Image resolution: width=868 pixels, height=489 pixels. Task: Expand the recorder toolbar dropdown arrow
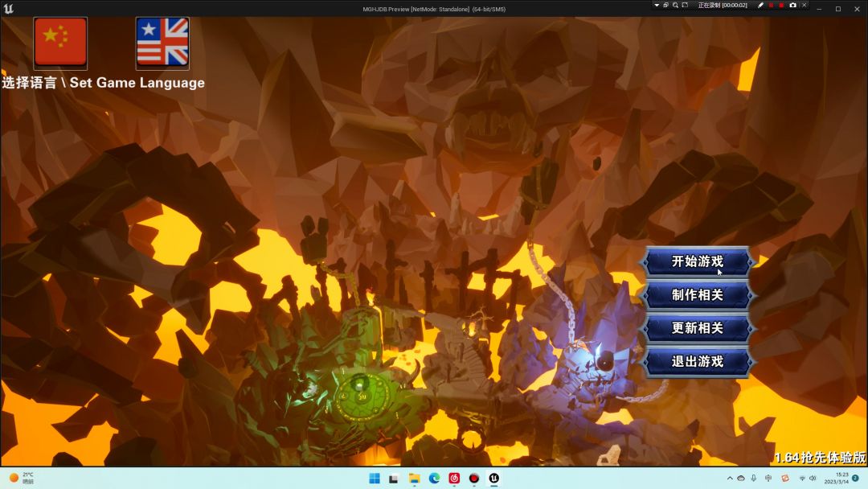pos(656,6)
